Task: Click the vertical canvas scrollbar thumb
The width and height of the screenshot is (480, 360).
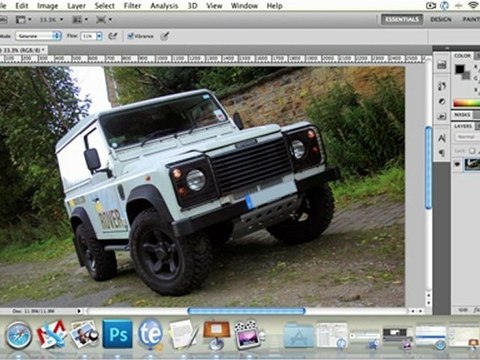Action: 428,168
